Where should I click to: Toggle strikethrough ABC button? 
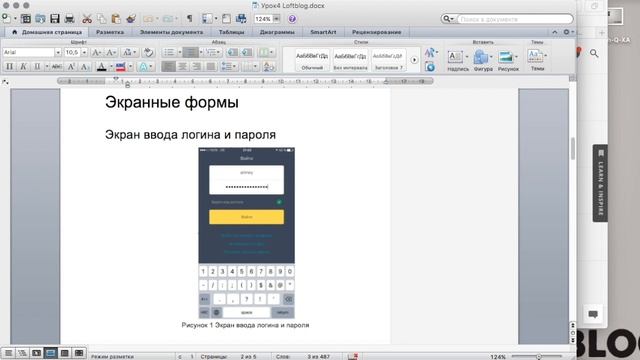pos(57,67)
